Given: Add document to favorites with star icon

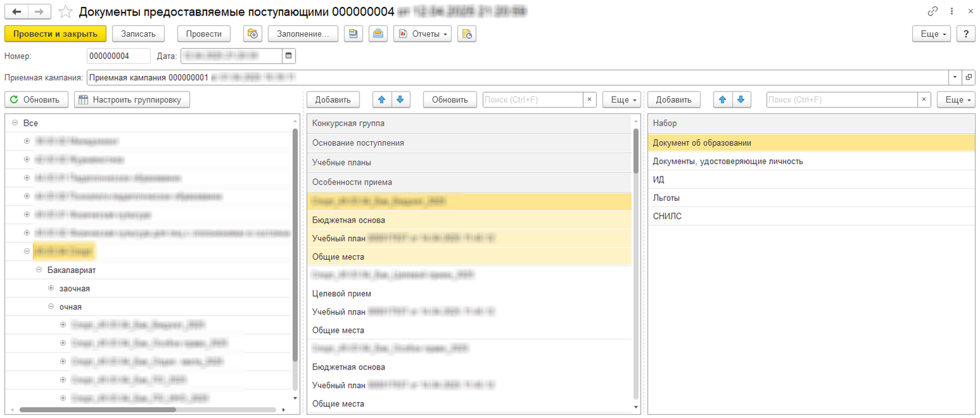Looking at the screenshot, I should click(65, 12).
